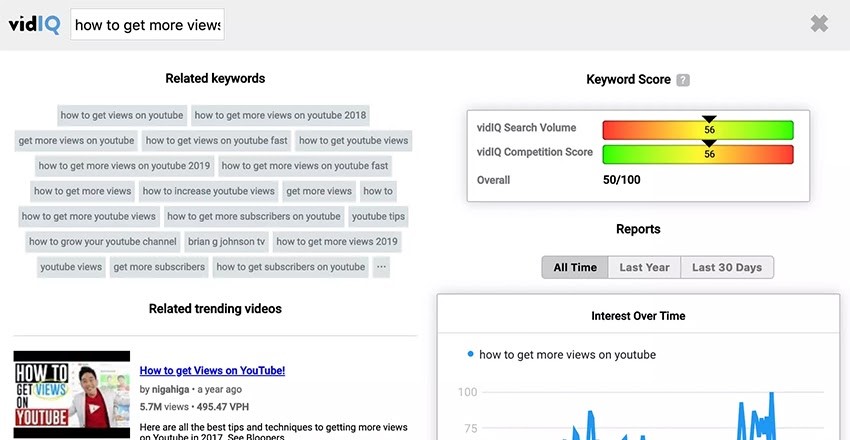Select keyword 'get more views on youtube'
Image resolution: width=850 pixels, height=440 pixels.
pyautogui.click(x=76, y=141)
